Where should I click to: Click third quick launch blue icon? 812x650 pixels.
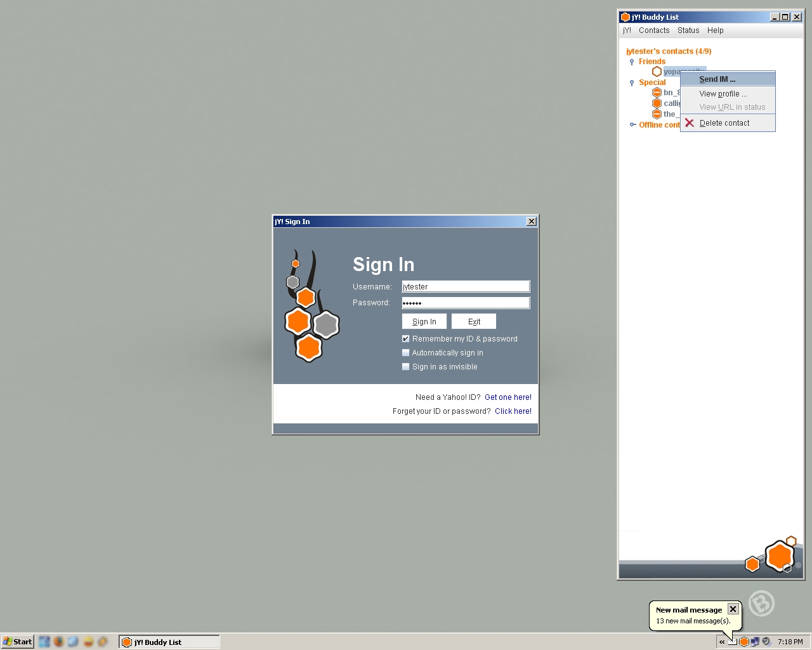(x=73, y=642)
